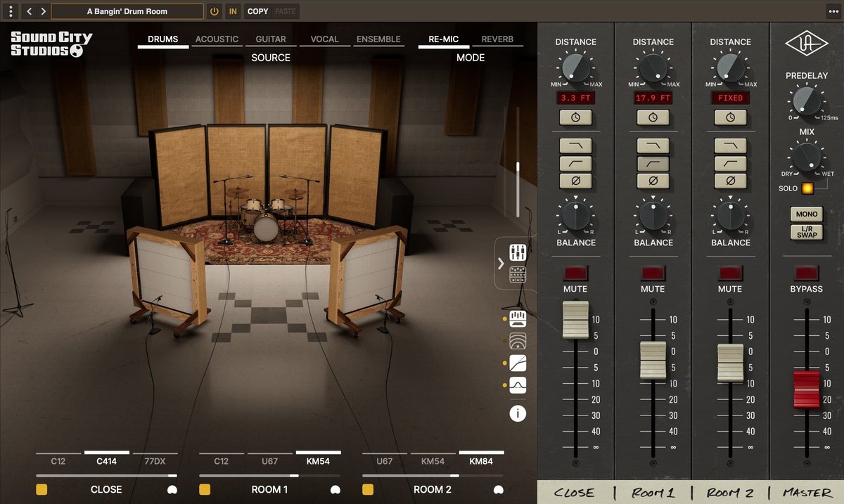Select the C414 mic for Close

106,461
